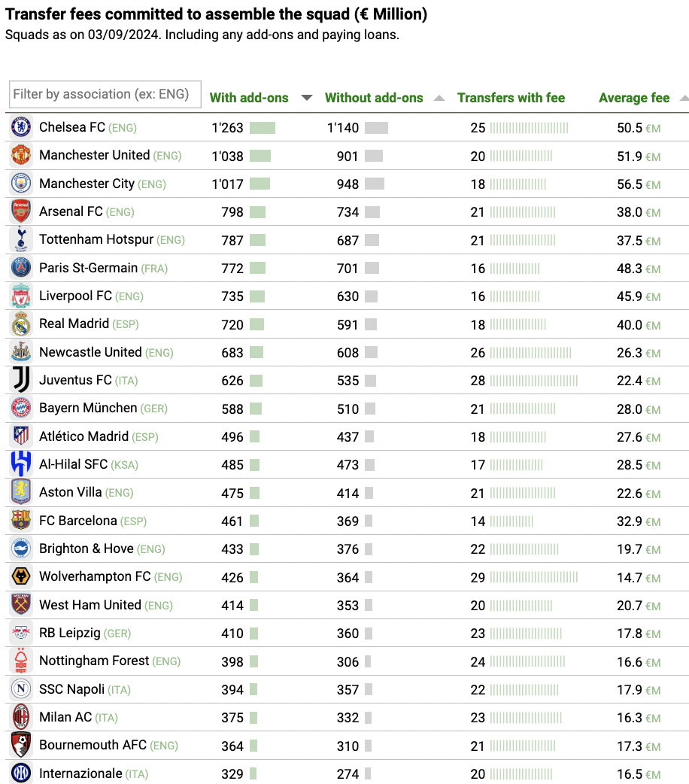Click the Chelsea FC club crest
Image resolution: width=689 pixels, height=784 pixels.
(21, 127)
